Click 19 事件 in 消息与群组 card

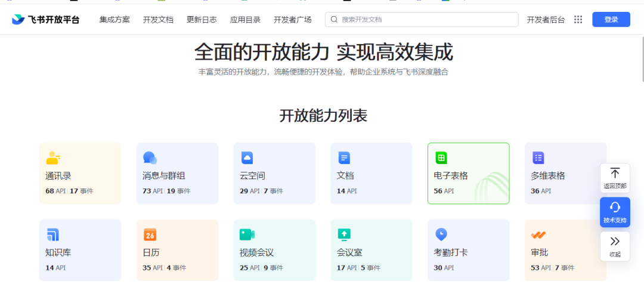[x=179, y=191]
